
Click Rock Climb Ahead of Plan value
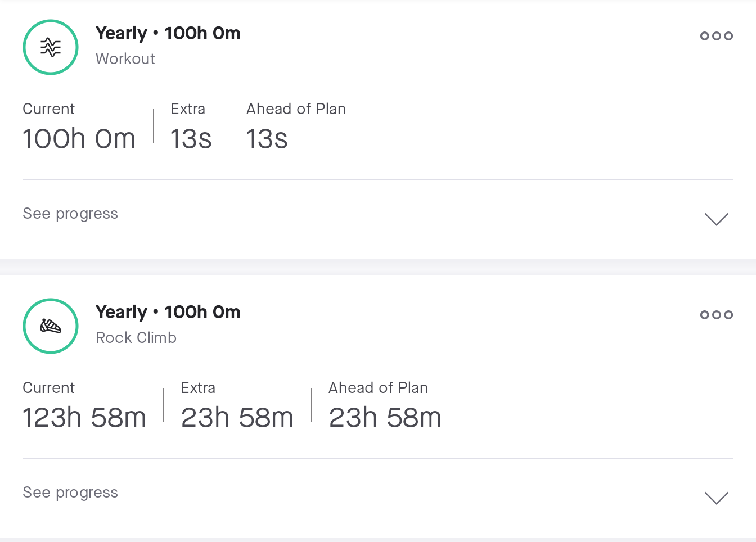tap(385, 418)
